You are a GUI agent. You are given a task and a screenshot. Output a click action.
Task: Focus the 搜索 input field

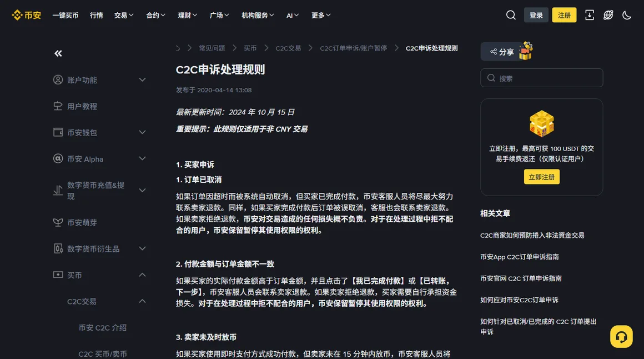coord(542,78)
